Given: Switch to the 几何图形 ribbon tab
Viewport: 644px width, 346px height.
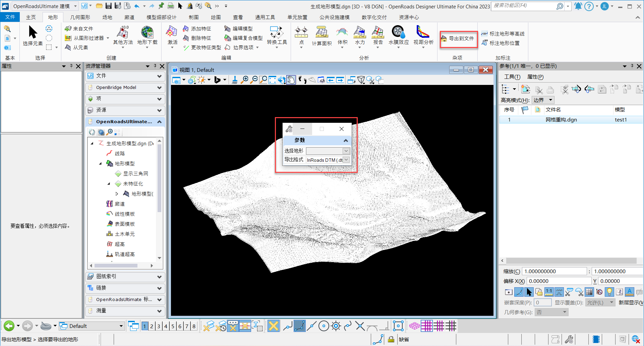Looking at the screenshot, I should (80, 17).
